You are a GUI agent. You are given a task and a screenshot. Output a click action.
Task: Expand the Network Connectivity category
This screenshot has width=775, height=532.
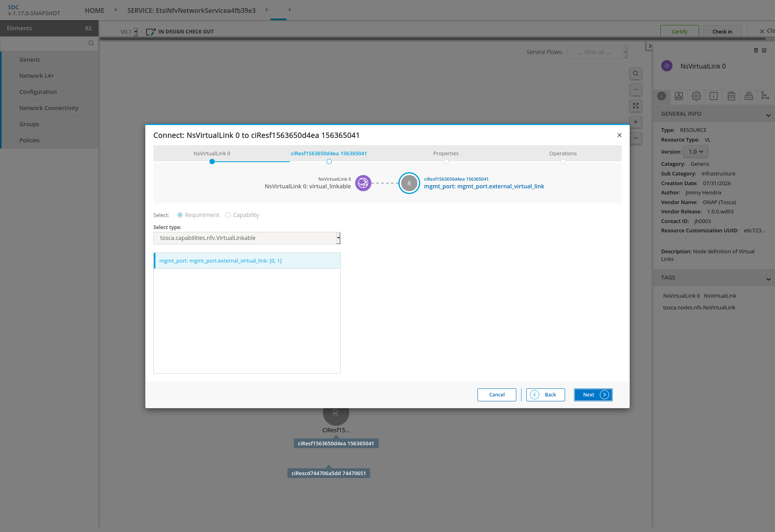coord(50,108)
